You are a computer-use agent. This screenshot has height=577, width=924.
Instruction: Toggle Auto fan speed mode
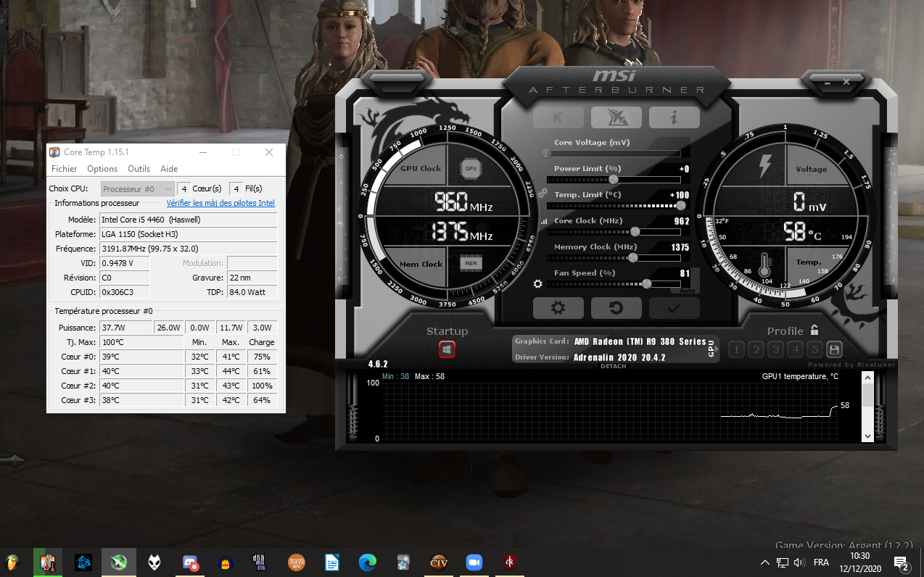688,290
